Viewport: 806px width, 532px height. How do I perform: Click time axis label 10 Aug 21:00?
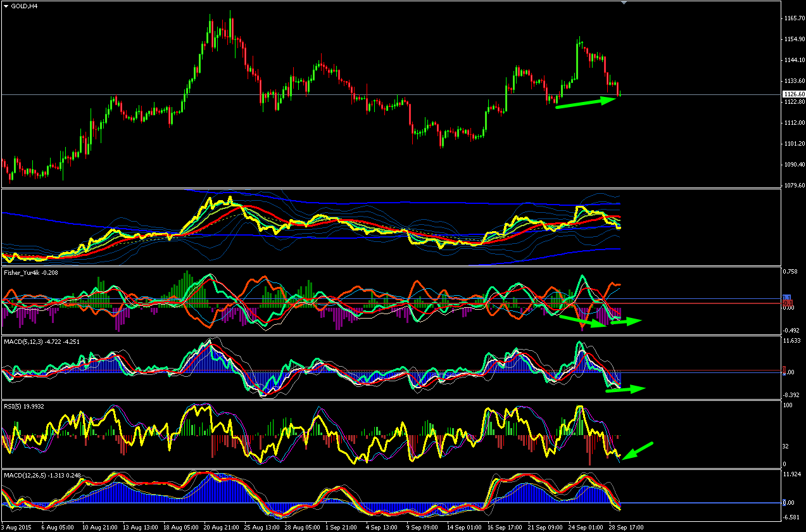coord(100,527)
